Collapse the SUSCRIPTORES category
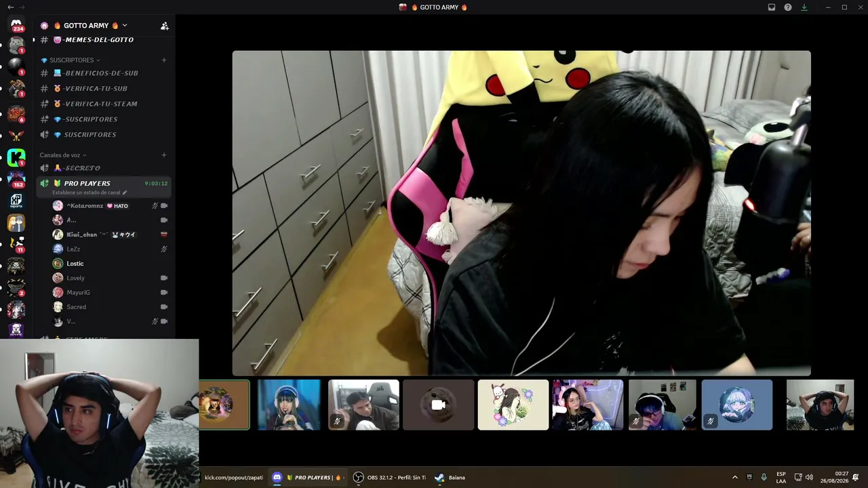Image resolution: width=868 pixels, height=488 pixels. pyautogui.click(x=71, y=60)
